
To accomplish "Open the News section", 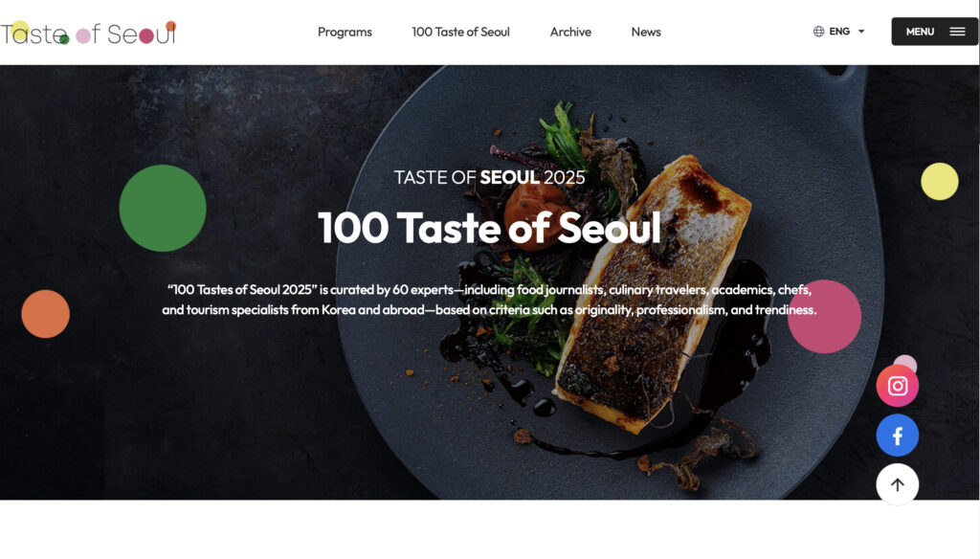I will [x=646, y=32].
